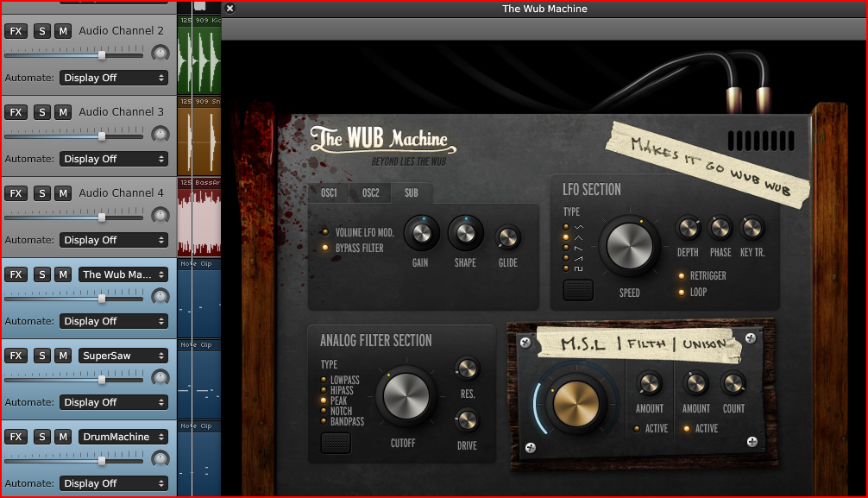
Task: Adjust the Depth knob in the LFO Section
Action: (x=688, y=229)
